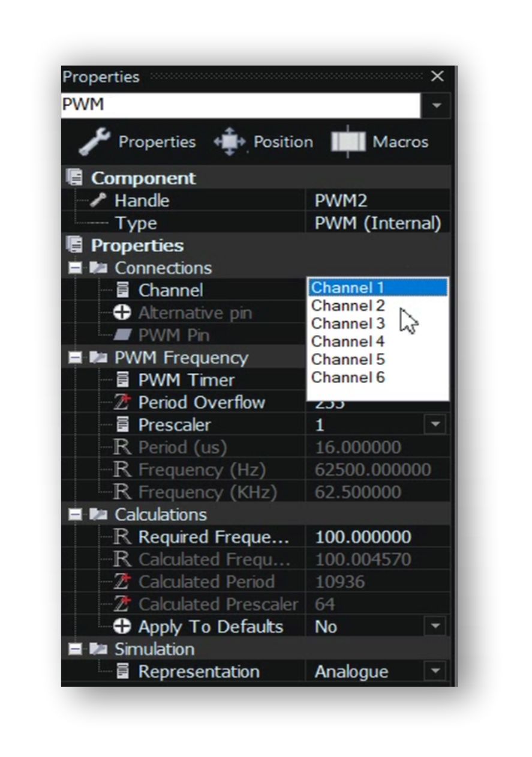Open the Properties tab with wrench icon
The height and width of the screenshot is (757, 532).
137,142
